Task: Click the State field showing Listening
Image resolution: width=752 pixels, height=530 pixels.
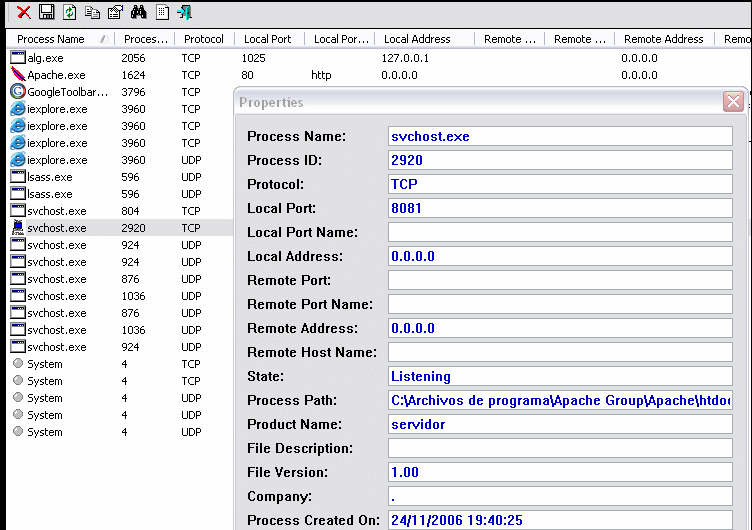Action: click(x=560, y=376)
